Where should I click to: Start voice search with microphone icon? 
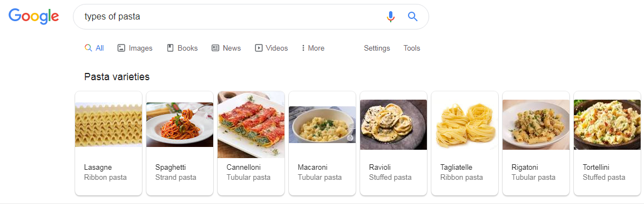pos(391,17)
